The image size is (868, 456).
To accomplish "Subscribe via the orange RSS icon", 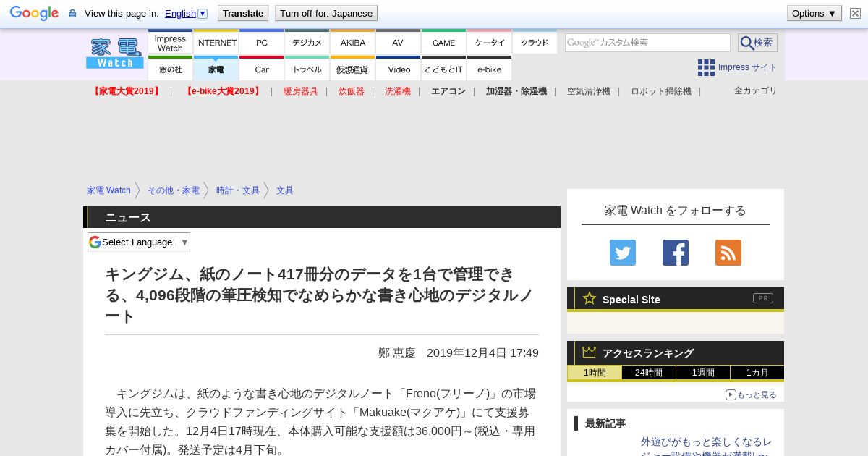I will [x=728, y=253].
